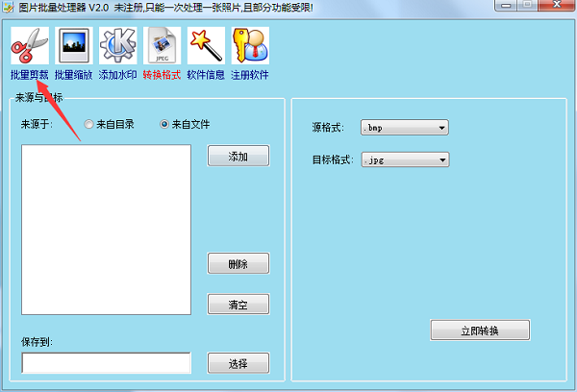Click the 批量缩放 text label
Viewport: 577px width, 392px height.
pos(74,75)
